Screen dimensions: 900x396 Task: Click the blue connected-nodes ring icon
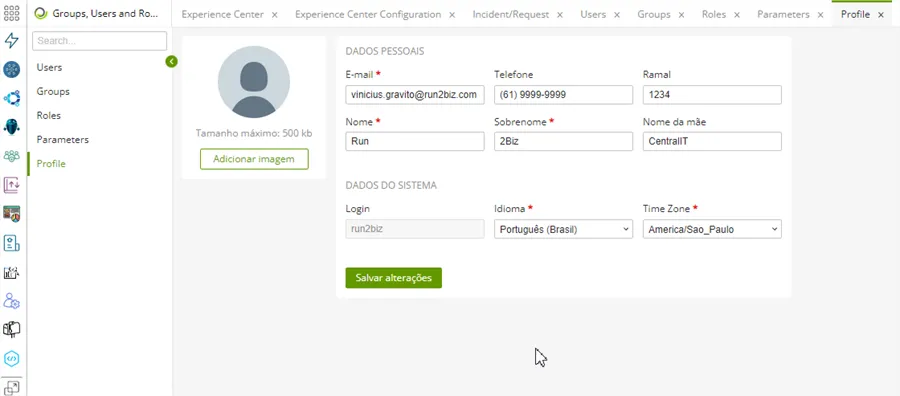(x=11, y=98)
